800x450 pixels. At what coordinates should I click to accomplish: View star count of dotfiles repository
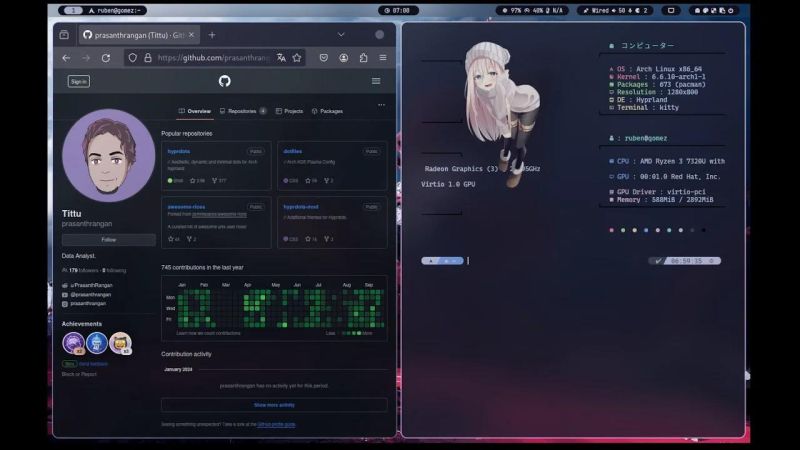coord(311,181)
